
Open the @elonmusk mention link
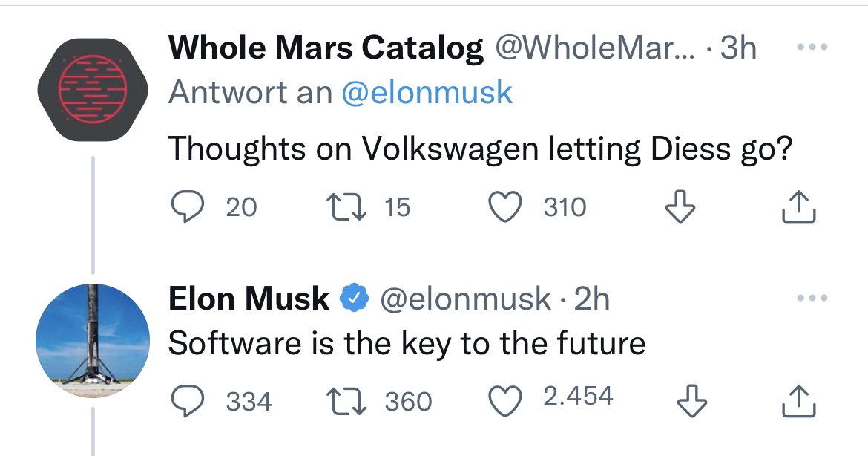point(427,93)
